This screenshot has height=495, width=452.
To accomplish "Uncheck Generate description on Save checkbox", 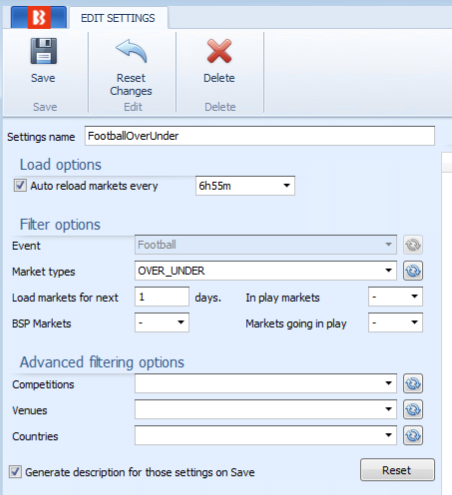I will click(15, 472).
